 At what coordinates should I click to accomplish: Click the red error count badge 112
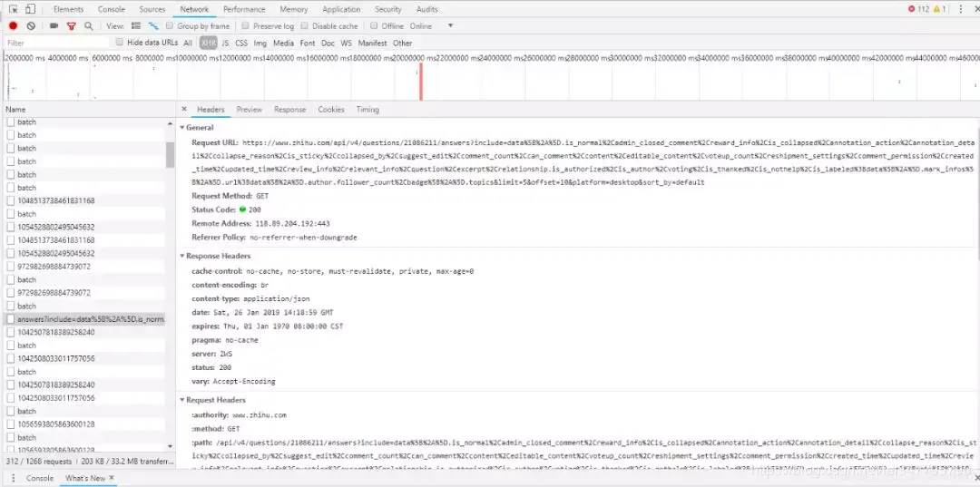pyautogui.click(x=918, y=9)
